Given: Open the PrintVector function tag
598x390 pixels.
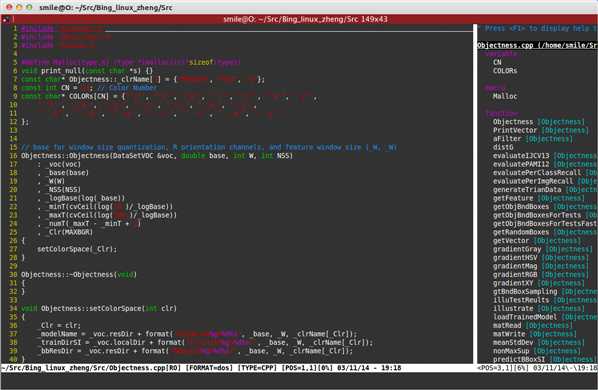Looking at the screenshot, I should (x=515, y=130).
